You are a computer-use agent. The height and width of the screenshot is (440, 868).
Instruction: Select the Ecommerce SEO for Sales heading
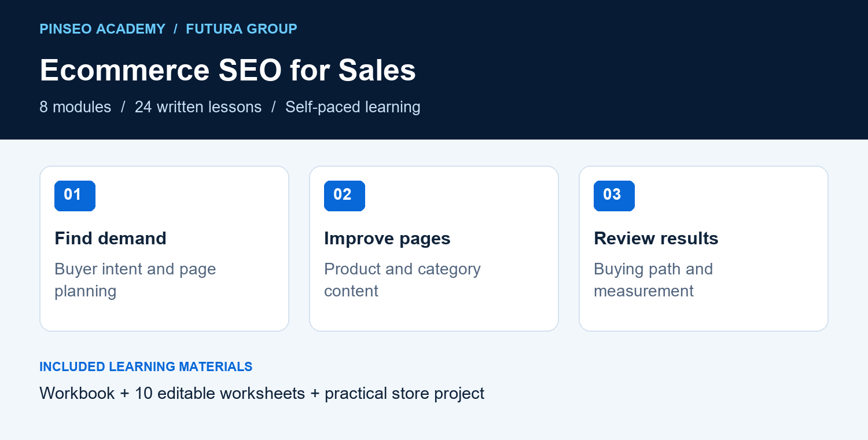(x=227, y=71)
